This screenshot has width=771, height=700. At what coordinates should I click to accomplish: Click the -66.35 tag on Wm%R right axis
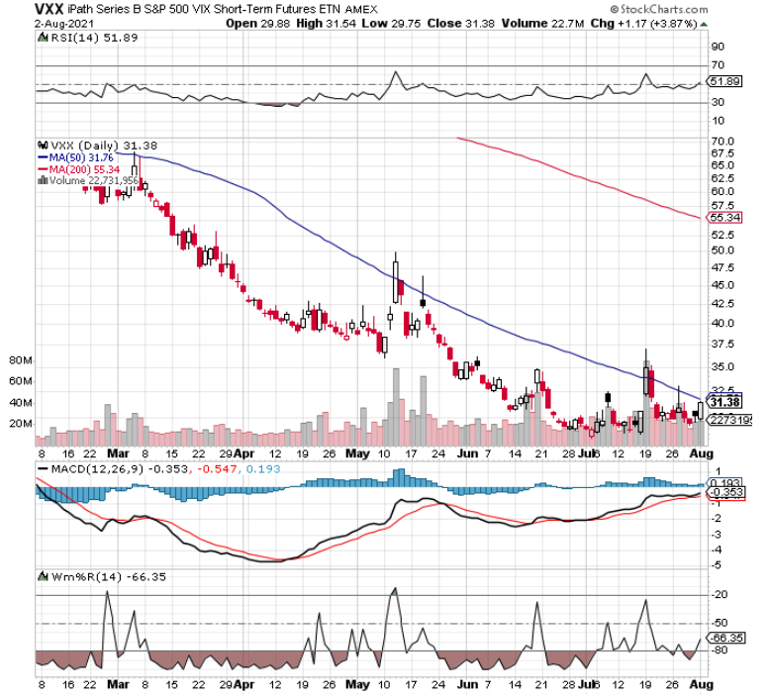pos(725,638)
